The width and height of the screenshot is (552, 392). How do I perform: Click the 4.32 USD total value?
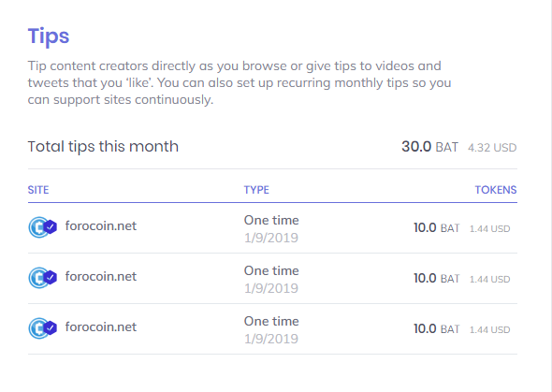coord(492,148)
